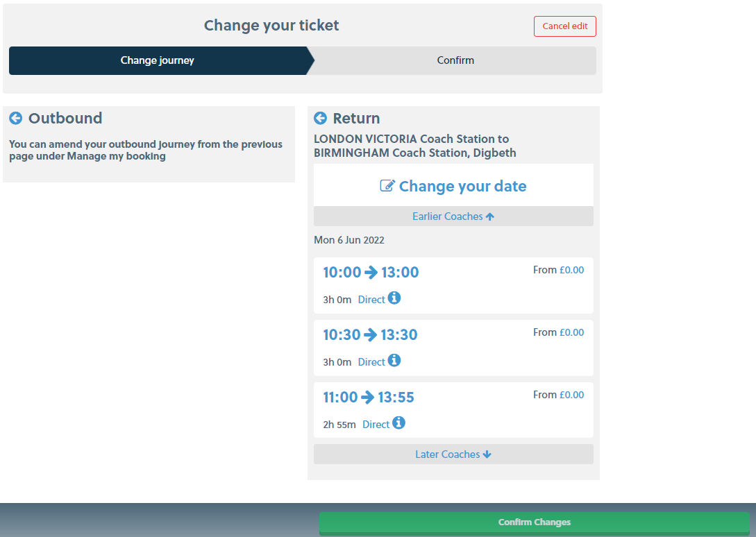Click the Direct link on 11:00 journey
756x537 pixels.
tap(376, 424)
